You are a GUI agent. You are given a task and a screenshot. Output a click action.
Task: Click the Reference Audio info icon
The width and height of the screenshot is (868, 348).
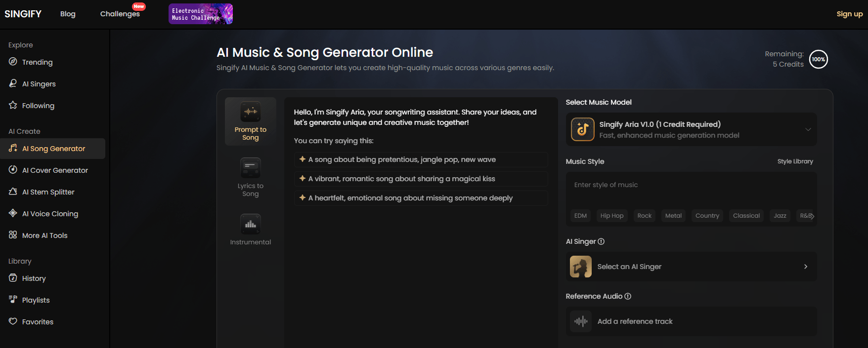point(628,296)
